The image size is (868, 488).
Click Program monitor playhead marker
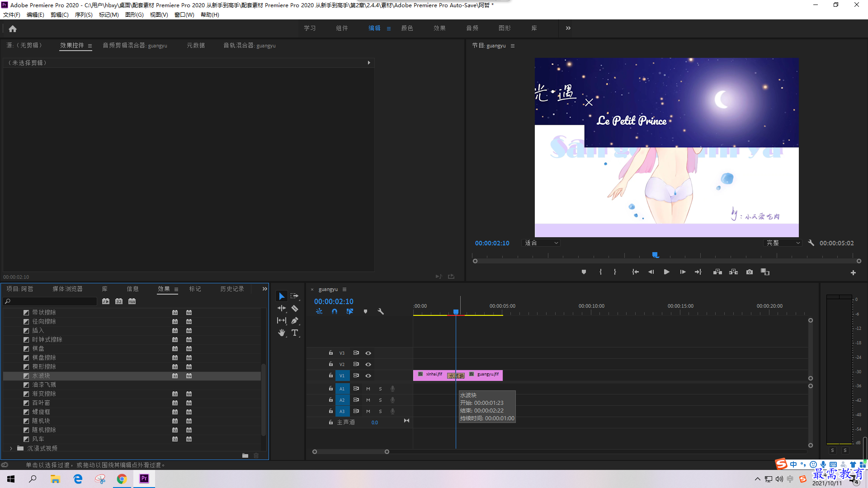pyautogui.click(x=655, y=255)
